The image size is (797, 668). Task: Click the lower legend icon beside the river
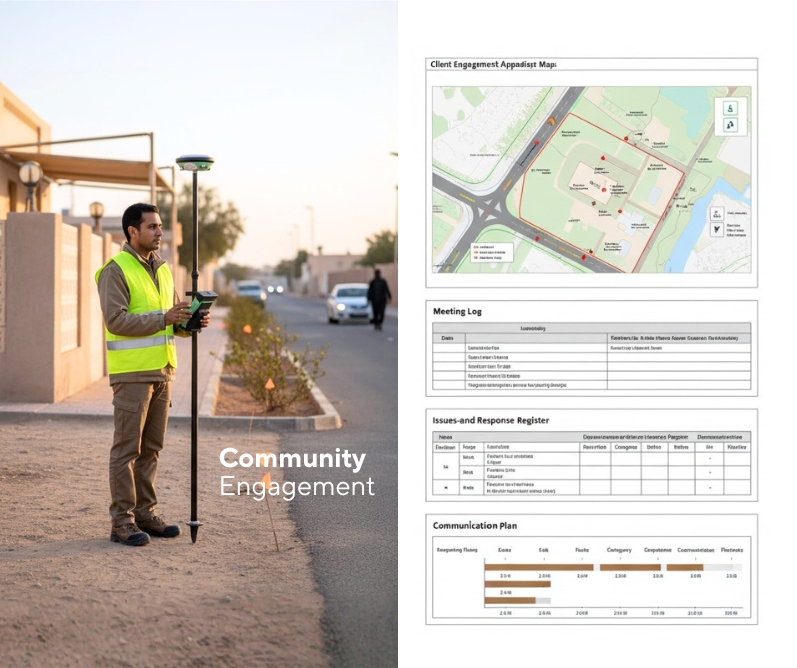[x=716, y=229]
